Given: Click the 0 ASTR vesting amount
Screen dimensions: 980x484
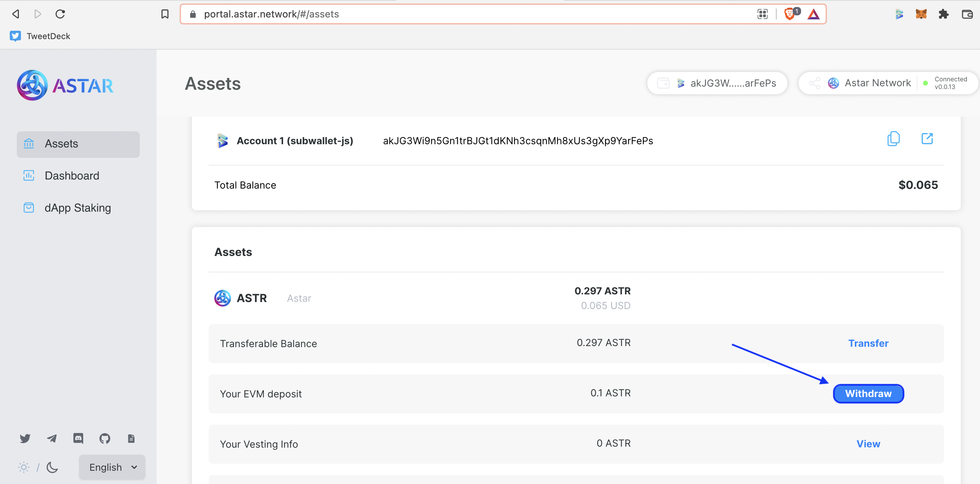Looking at the screenshot, I should point(613,443).
